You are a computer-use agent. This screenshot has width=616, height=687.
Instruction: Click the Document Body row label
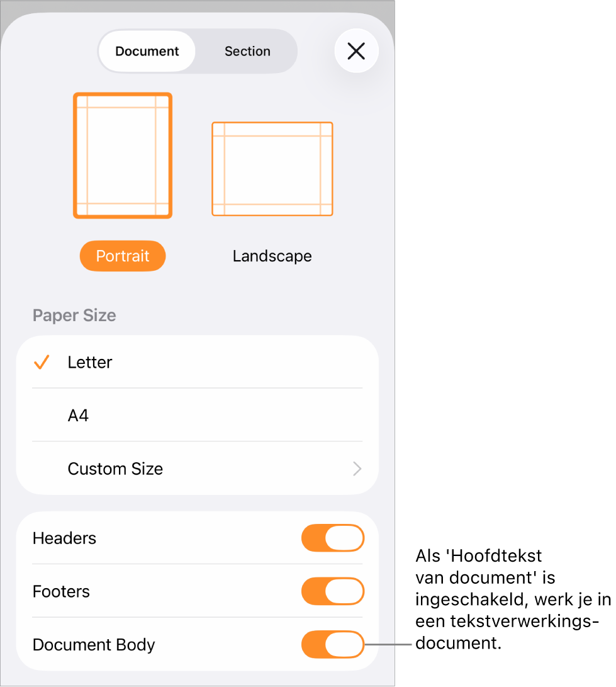coord(94,645)
